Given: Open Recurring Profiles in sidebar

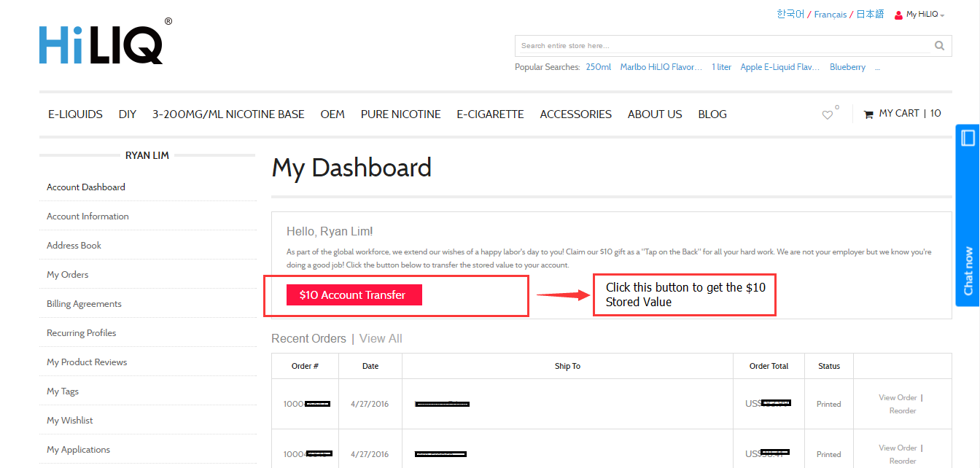Looking at the screenshot, I should click(x=82, y=333).
